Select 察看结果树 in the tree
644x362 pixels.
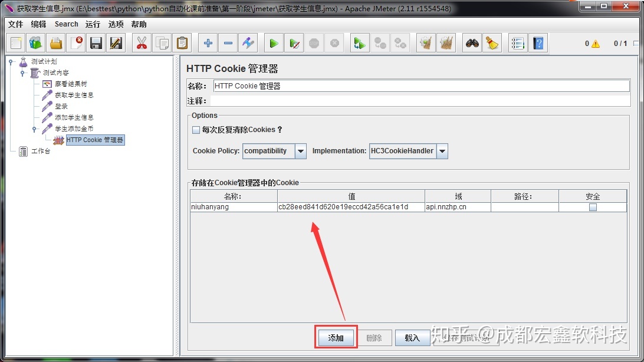pos(71,84)
